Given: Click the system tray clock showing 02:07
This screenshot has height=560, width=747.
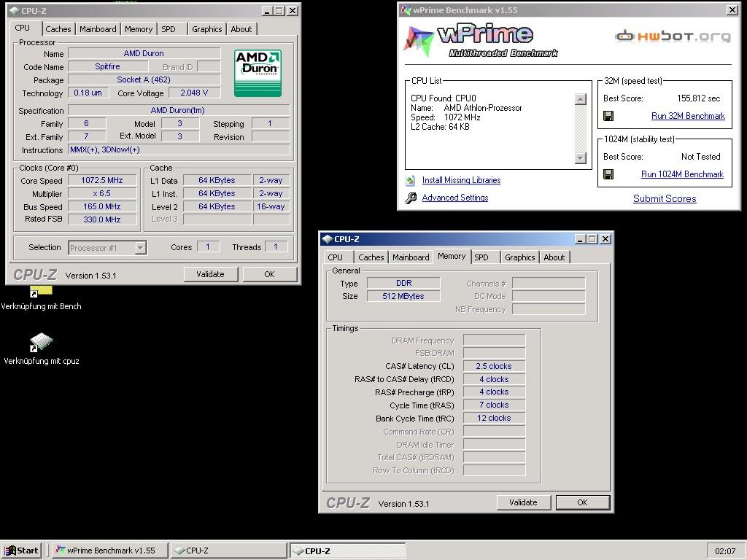Looking at the screenshot, I should tap(725, 551).
